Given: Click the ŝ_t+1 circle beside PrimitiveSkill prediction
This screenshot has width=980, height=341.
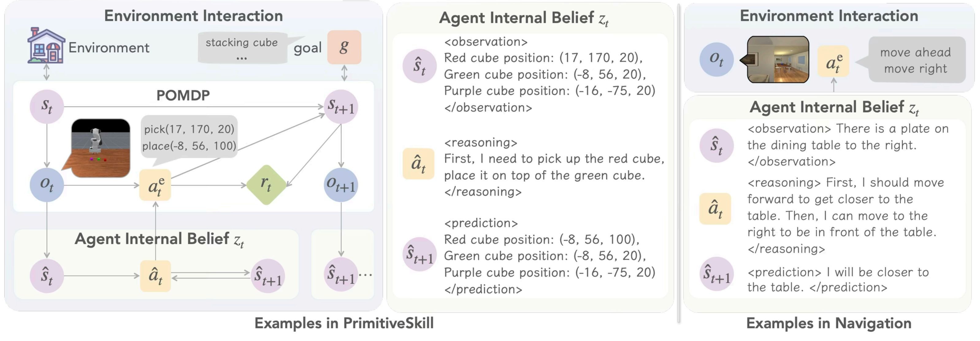Looking at the screenshot, I should [x=419, y=254].
